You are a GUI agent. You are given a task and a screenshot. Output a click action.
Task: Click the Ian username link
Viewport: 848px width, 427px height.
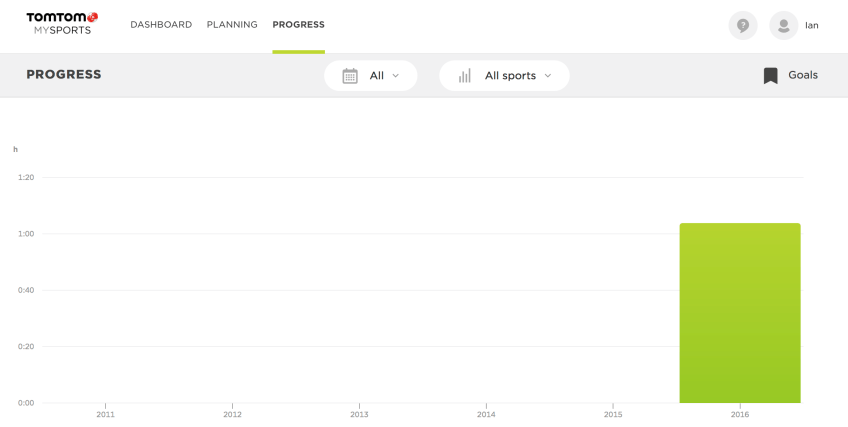pos(812,25)
